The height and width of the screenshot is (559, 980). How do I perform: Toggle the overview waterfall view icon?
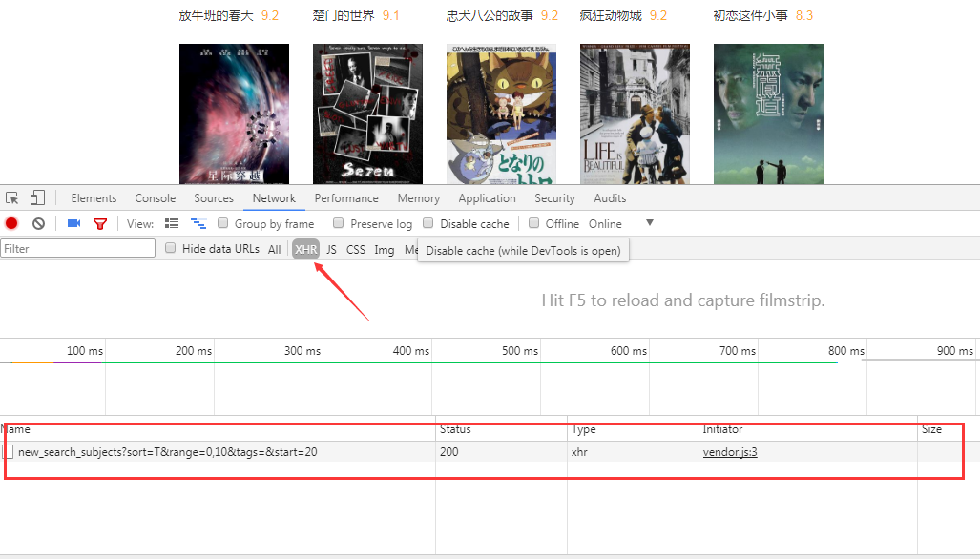[x=198, y=223]
